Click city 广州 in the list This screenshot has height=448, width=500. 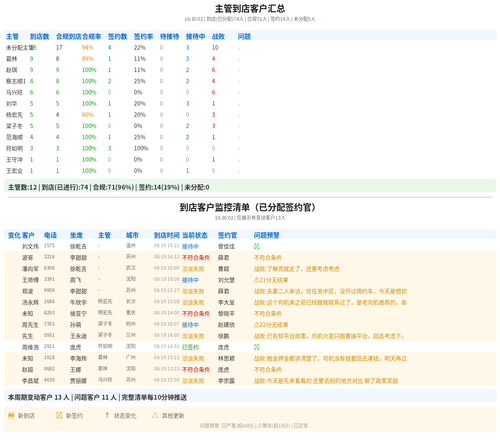[x=131, y=357]
